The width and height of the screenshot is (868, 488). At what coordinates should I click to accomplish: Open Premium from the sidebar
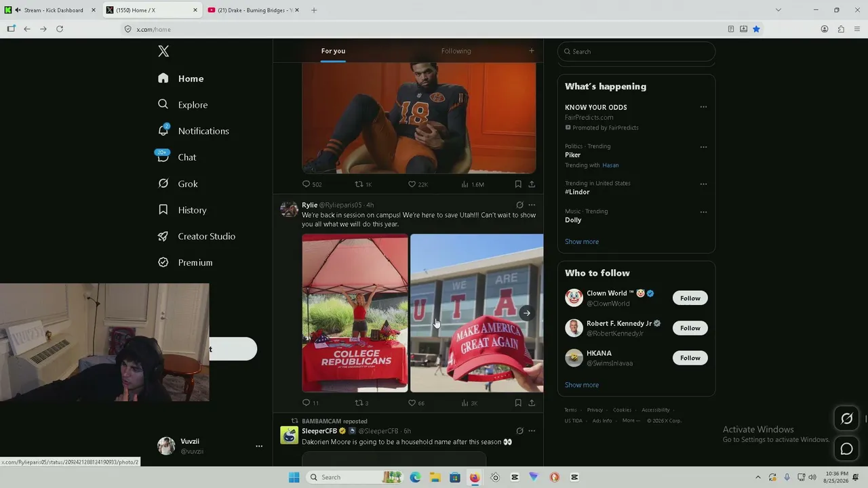[185, 262]
